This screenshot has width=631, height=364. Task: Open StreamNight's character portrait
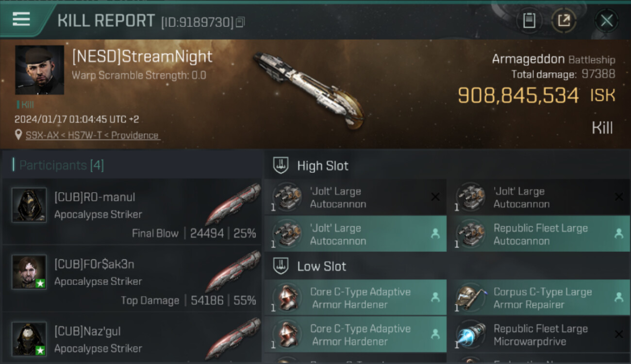(39, 70)
